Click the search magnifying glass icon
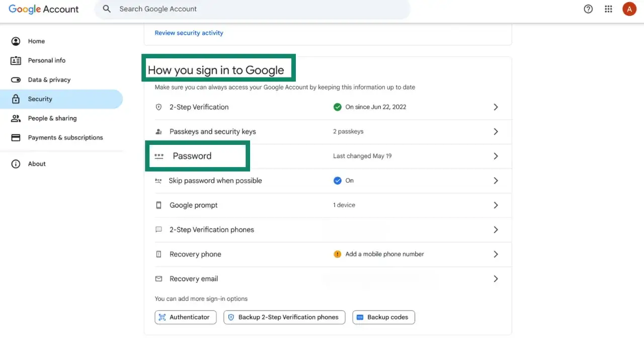 point(106,9)
